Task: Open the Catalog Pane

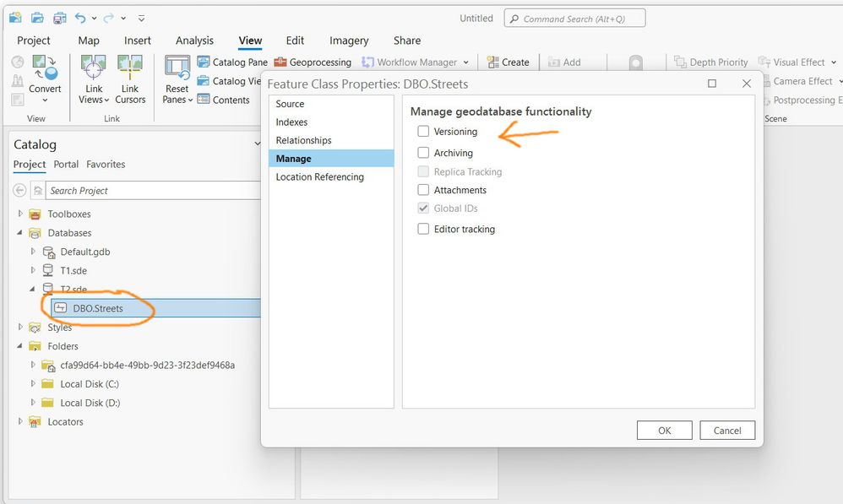Action: tap(232, 62)
